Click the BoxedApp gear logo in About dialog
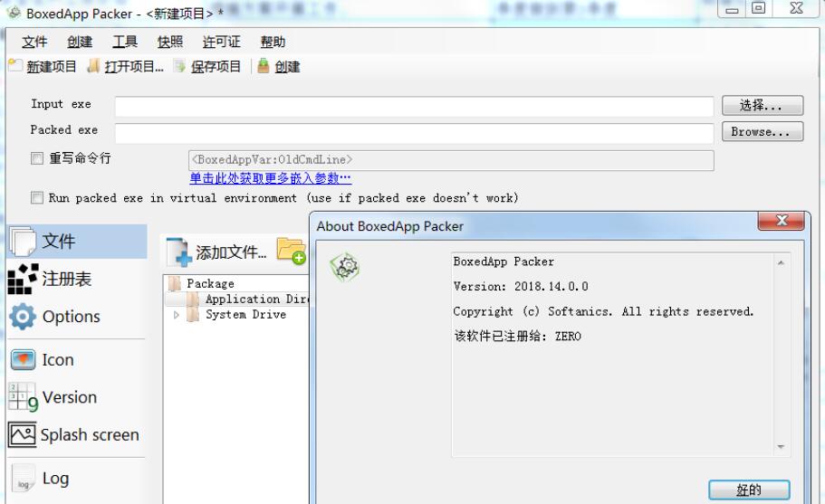This screenshot has height=504, width=825. (345, 267)
